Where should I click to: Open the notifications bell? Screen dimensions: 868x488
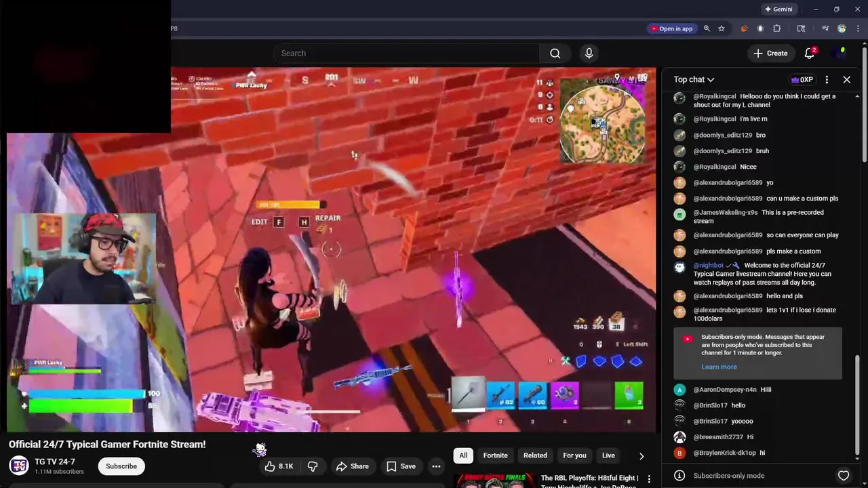click(x=810, y=53)
